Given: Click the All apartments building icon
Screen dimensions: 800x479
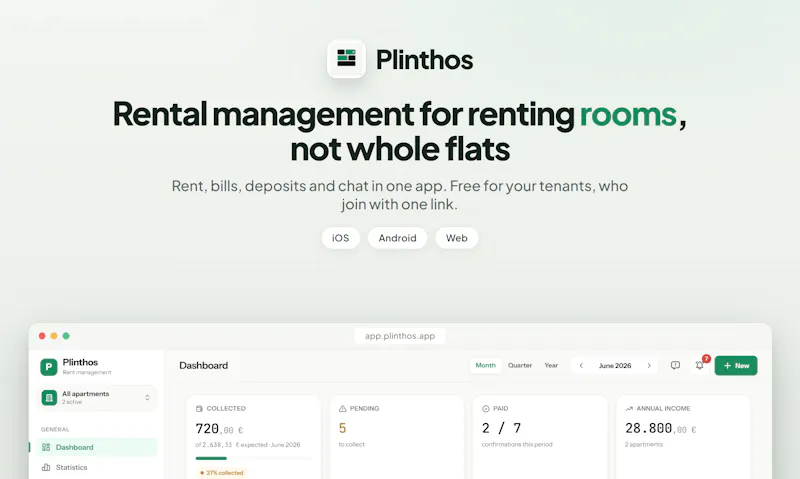Looking at the screenshot, I should pos(49,397).
